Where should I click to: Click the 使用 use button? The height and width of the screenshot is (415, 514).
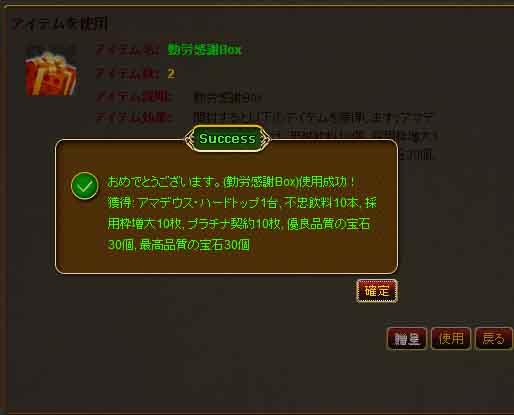click(x=451, y=339)
